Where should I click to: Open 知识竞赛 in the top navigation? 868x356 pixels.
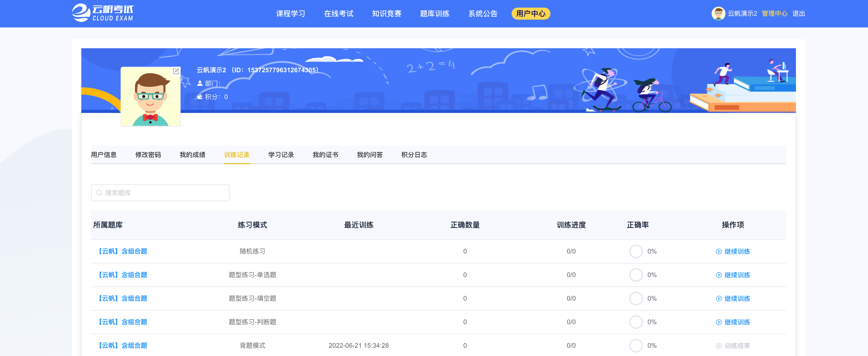click(386, 13)
